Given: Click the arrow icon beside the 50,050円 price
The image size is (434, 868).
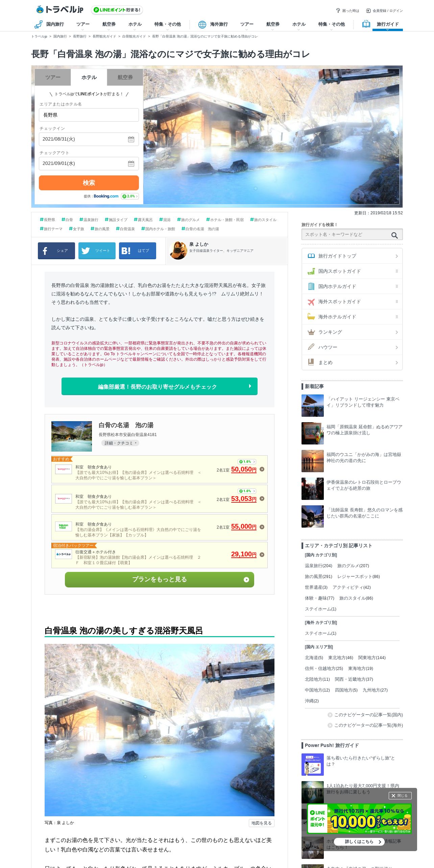Looking at the screenshot, I should 262,469.
